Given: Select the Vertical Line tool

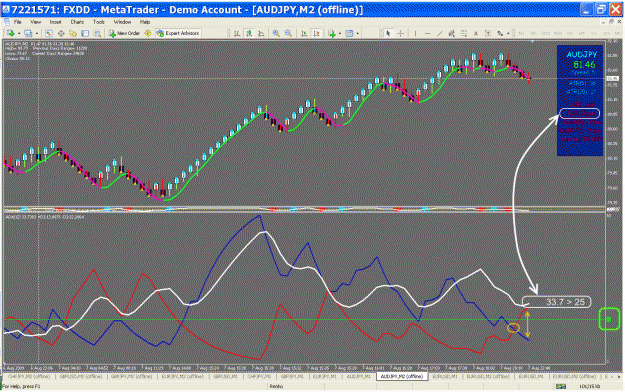Looking at the screenshot, I should (x=415, y=33).
